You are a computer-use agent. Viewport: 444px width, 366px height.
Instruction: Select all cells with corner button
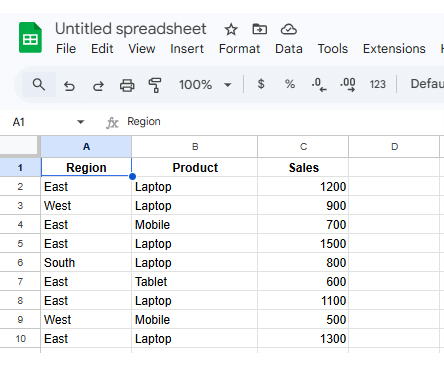click(19, 145)
